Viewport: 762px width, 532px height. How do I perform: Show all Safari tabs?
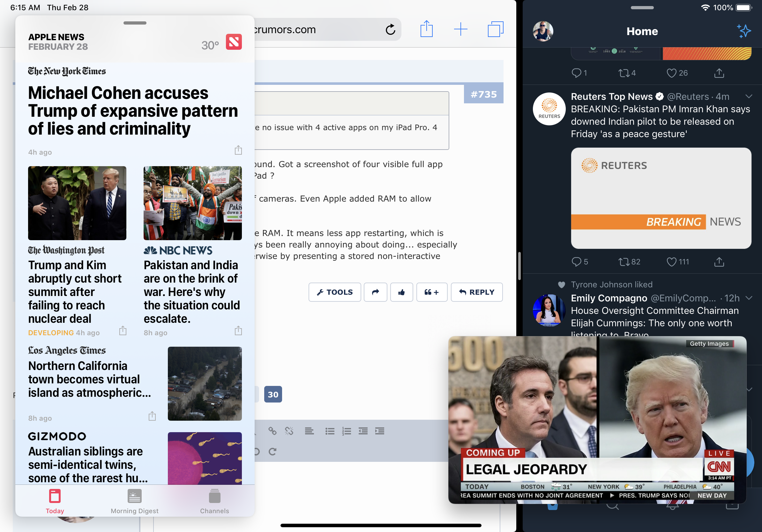coord(495,29)
